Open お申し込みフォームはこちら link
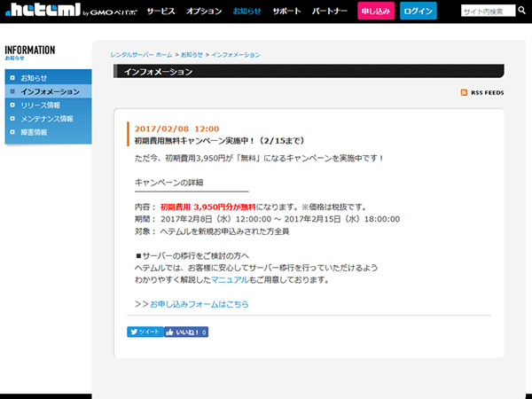 (x=199, y=304)
